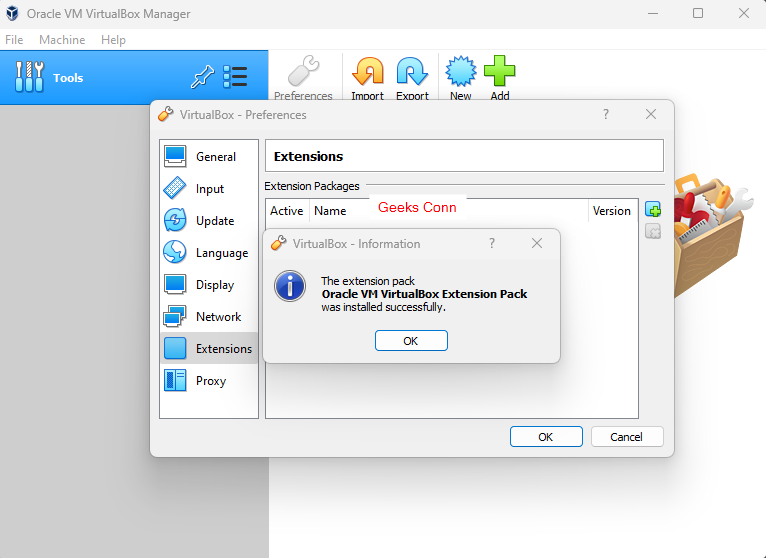Open the Display preferences section
The height and width of the screenshot is (558, 766).
[x=209, y=285]
